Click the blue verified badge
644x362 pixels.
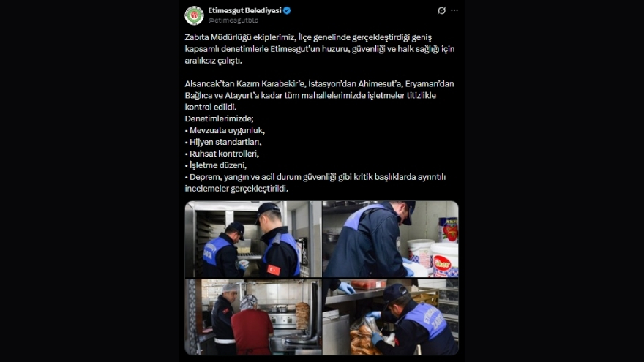coord(287,11)
